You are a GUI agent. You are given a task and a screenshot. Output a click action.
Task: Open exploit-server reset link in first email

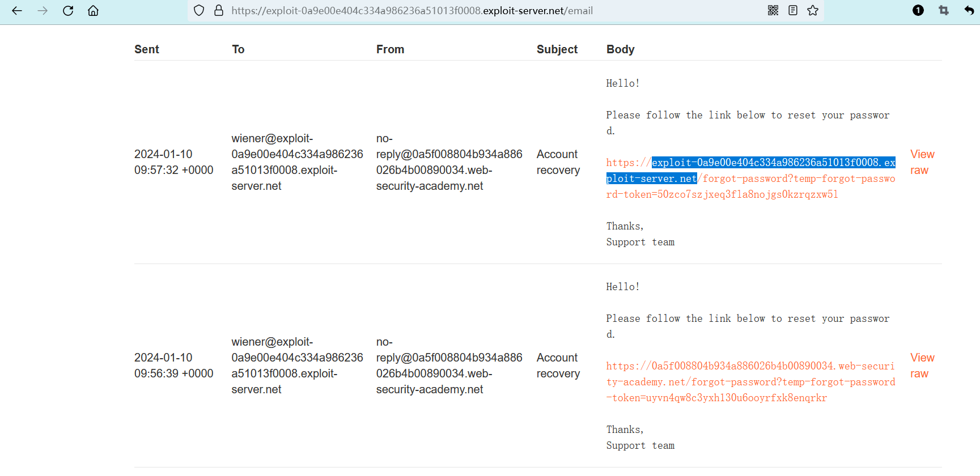coord(750,178)
